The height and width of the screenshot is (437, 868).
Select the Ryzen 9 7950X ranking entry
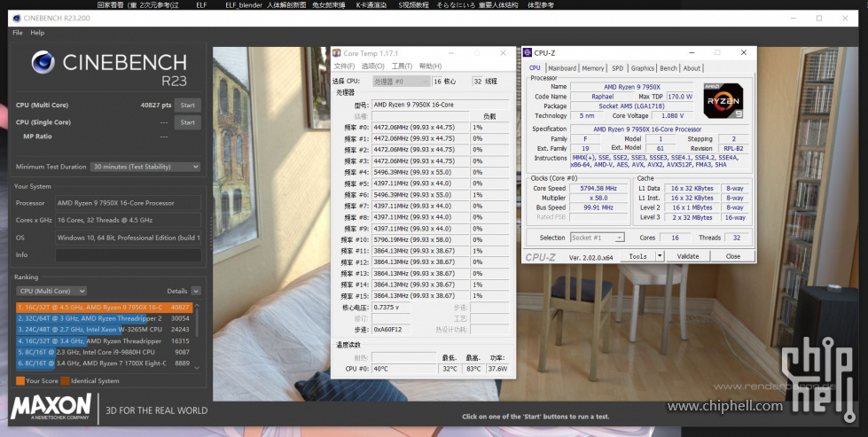pos(104,307)
